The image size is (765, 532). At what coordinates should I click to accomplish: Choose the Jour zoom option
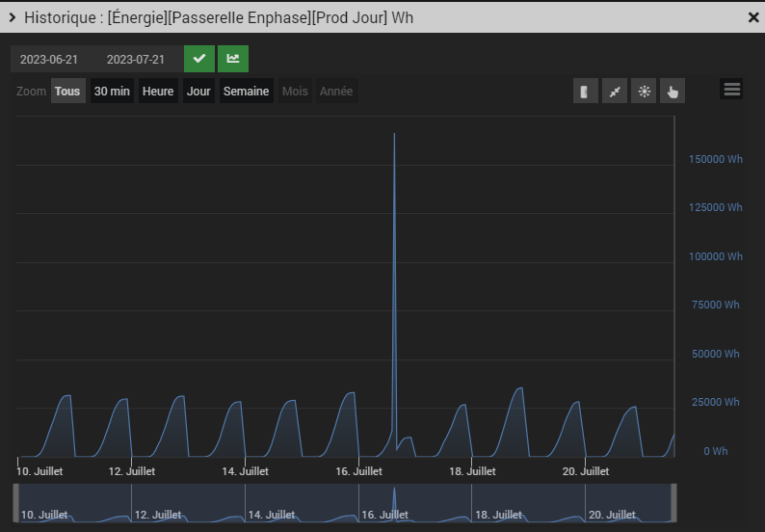click(198, 92)
